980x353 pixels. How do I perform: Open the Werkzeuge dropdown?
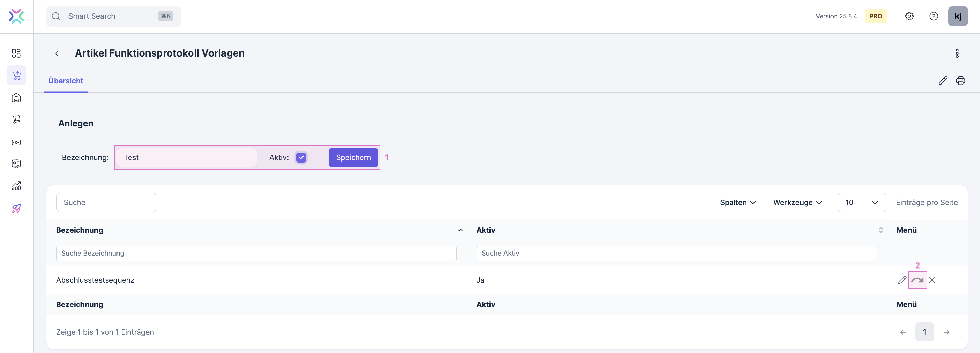pos(797,202)
